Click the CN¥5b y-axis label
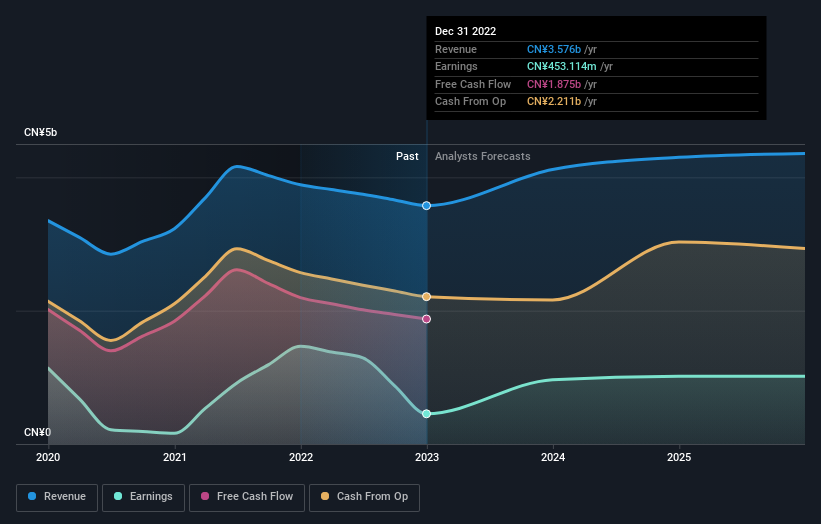The image size is (821, 524). [x=40, y=132]
